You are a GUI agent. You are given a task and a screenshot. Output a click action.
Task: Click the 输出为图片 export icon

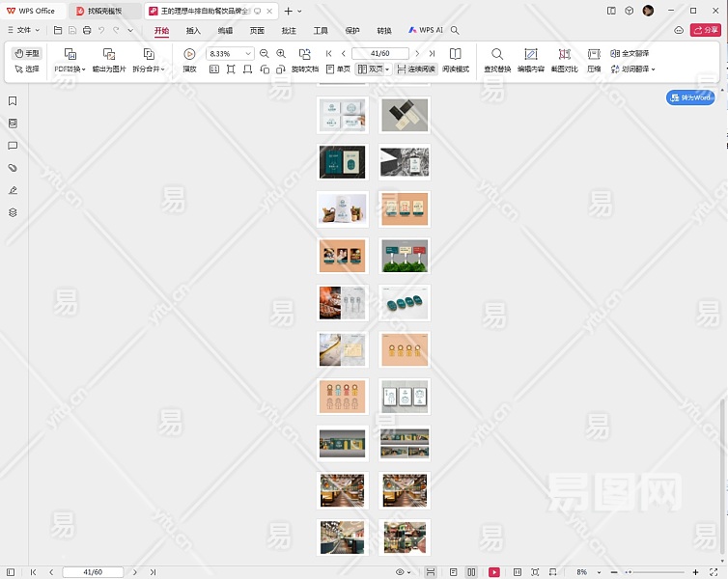tap(109, 55)
